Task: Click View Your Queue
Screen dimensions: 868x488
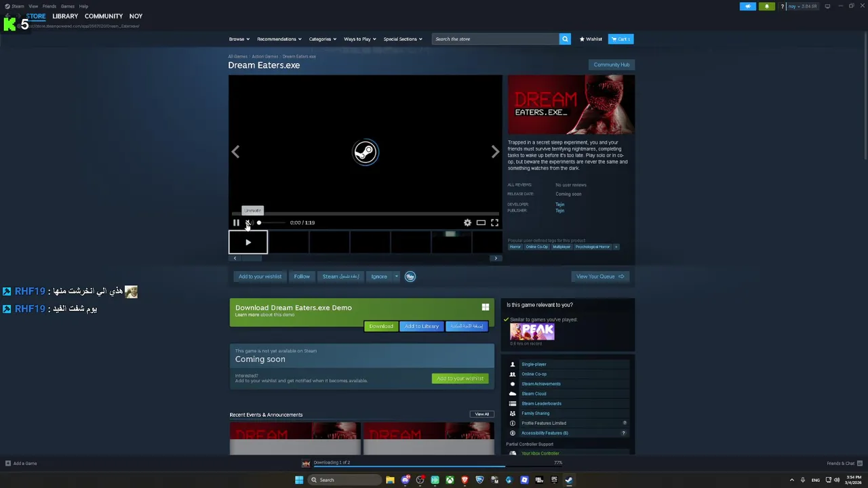Action: click(600, 277)
